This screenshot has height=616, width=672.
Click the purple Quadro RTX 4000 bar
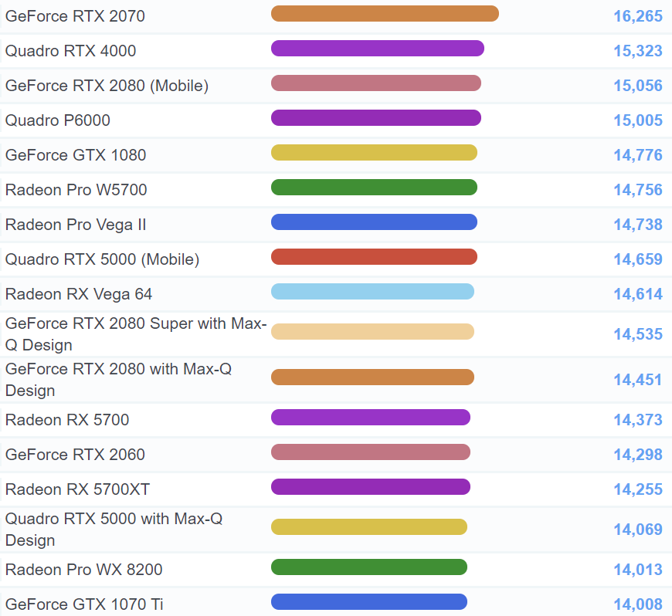[378, 49]
